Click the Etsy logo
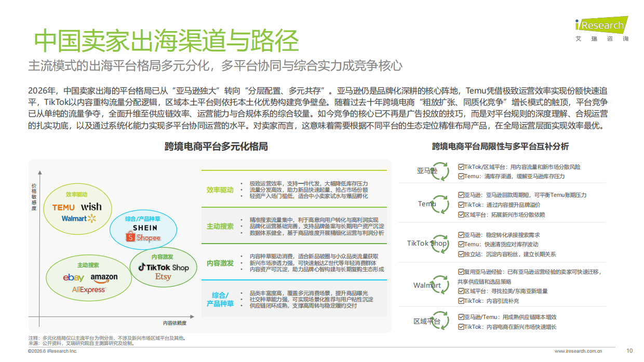The width and height of the screenshot is (644, 362). pos(163,277)
